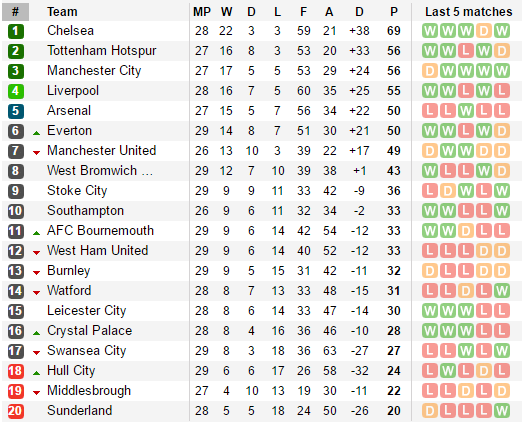This screenshot has height=422, width=522.
Task: Click the green up arrow beside Crystal Palace
Action: (36, 333)
